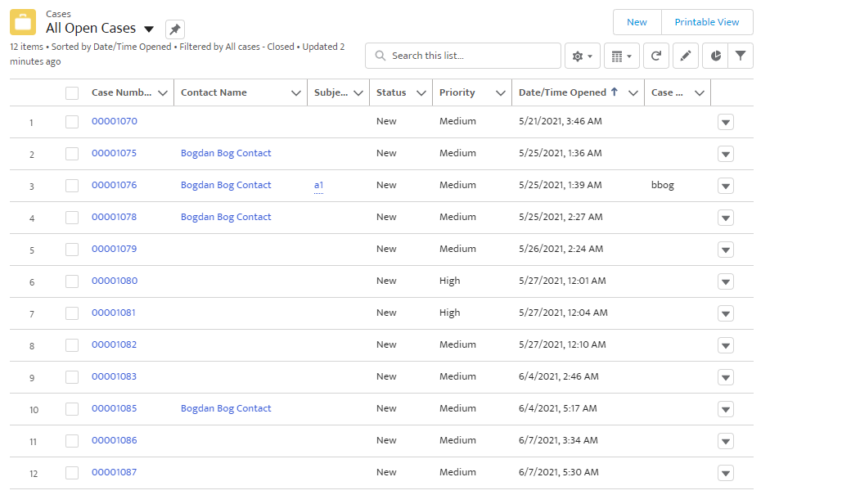Pin the All Open Cases list view
The height and width of the screenshot is (504, 842).
coord(175,29)
